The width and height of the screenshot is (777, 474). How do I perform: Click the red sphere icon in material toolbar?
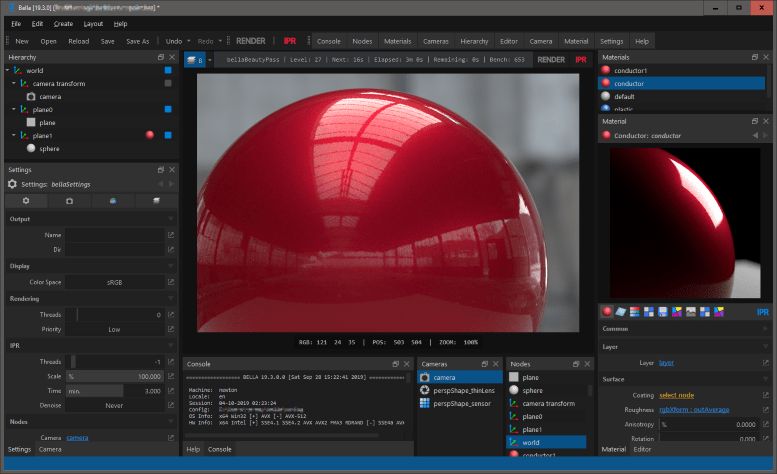click(607, 312)
